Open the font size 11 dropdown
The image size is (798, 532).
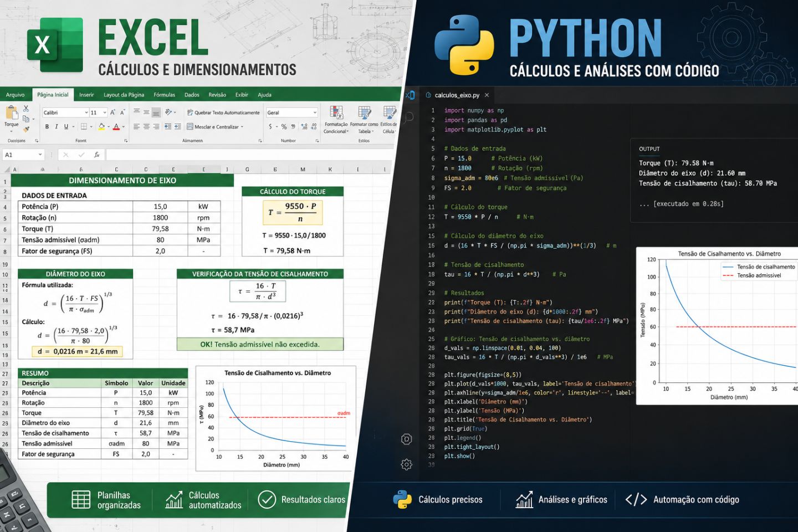[105, 112]
